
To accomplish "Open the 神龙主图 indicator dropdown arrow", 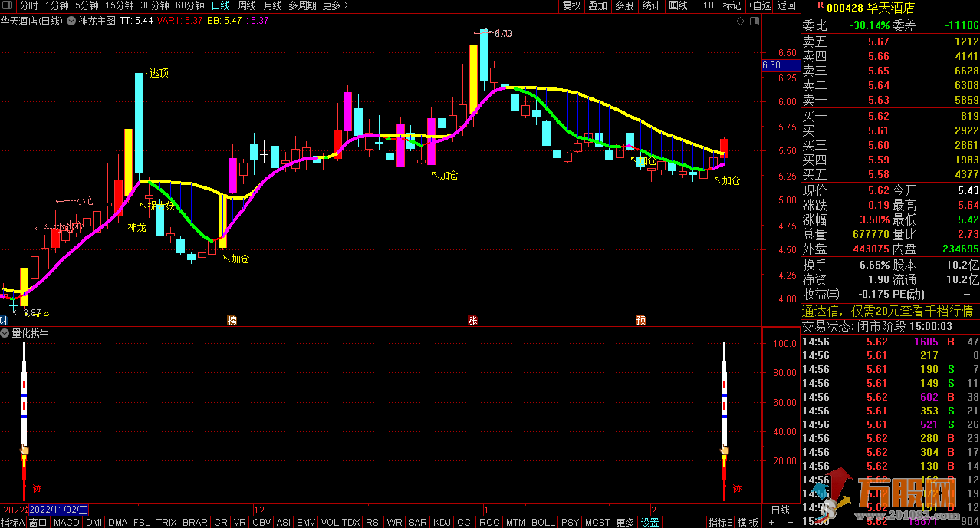I will coord(70,21).
